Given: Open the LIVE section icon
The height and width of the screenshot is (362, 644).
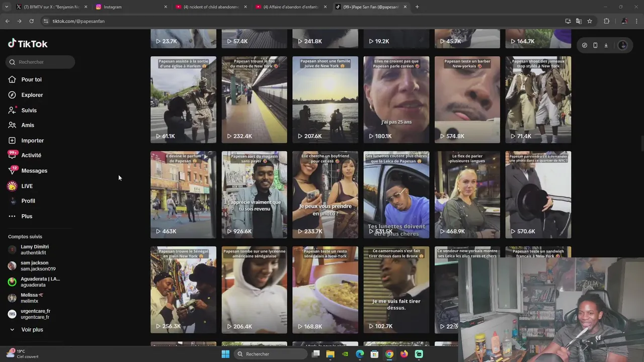Looking at the screenshot, I should point(12,186).
